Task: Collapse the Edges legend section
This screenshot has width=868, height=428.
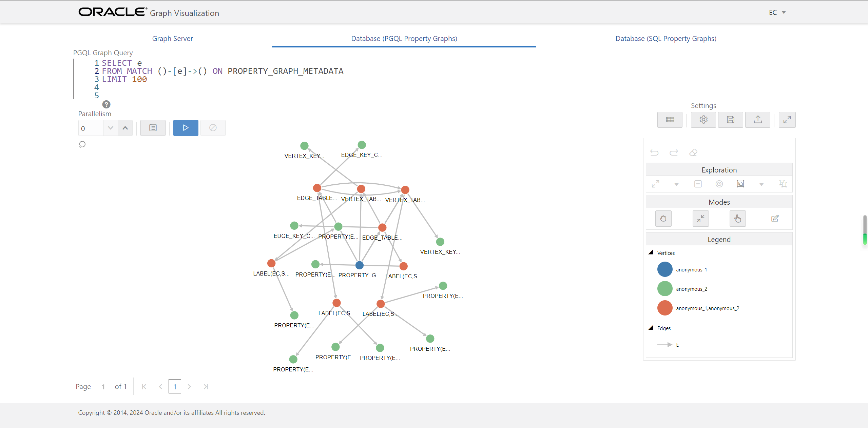Action: point(651,328)
